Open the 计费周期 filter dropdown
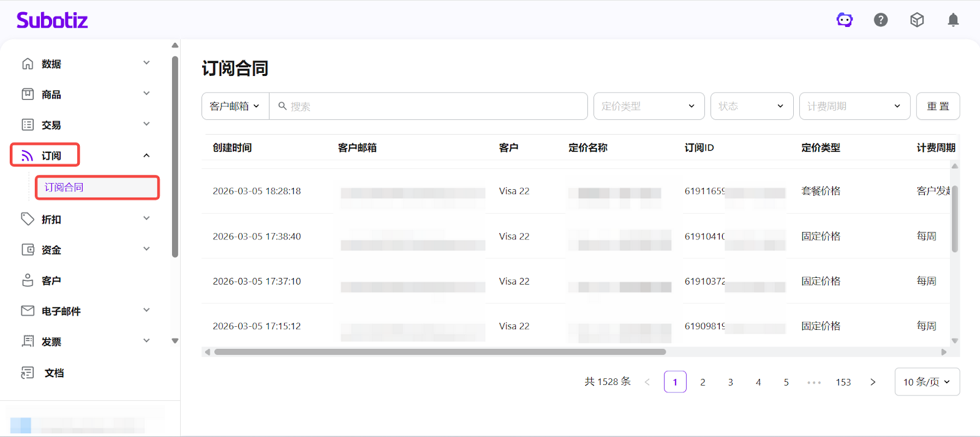980x437 pixels. point(854,106)
